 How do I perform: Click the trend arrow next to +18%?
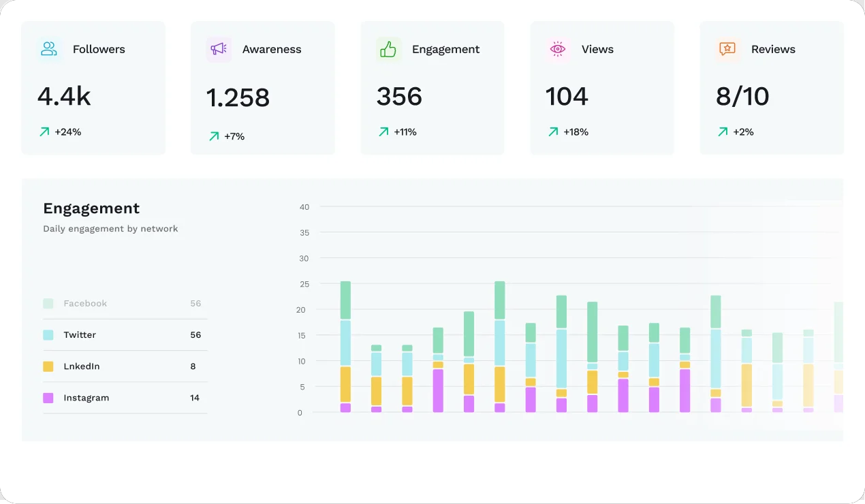click(x=553, y=132)
